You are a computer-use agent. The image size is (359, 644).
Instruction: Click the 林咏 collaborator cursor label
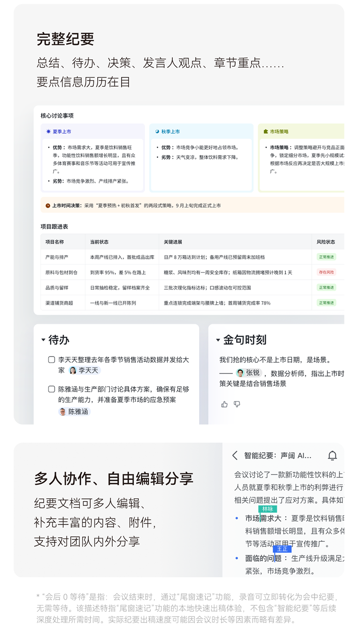point(268,509)
